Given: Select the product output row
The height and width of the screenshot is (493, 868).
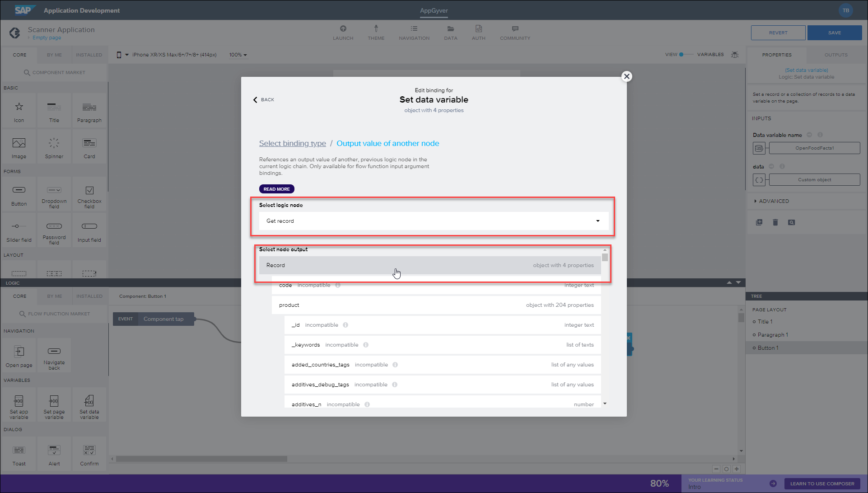Looking at the screenshot, I should [x=436, y=305].
